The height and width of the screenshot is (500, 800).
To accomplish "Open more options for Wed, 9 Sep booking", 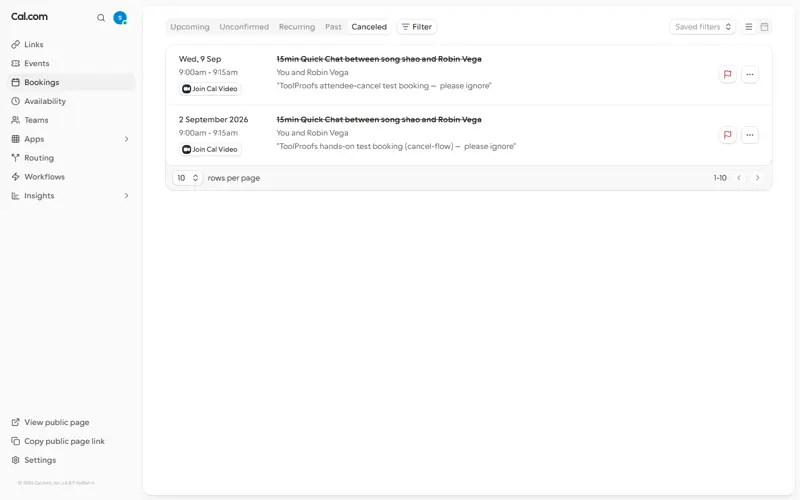I will coord(749,74).
